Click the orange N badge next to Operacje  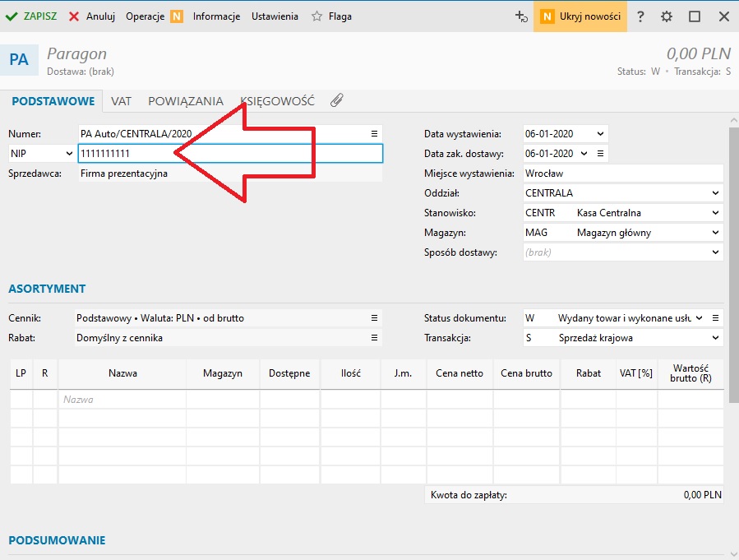(x=177, y=16)
